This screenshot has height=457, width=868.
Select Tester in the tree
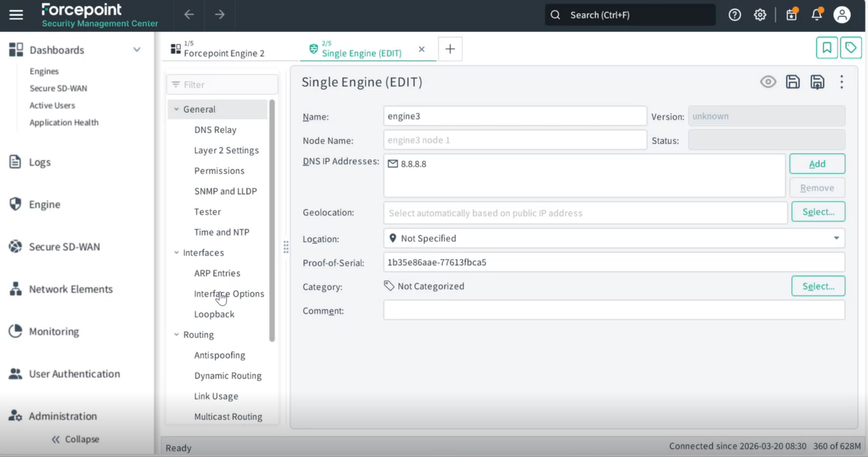tap(207, 212)
